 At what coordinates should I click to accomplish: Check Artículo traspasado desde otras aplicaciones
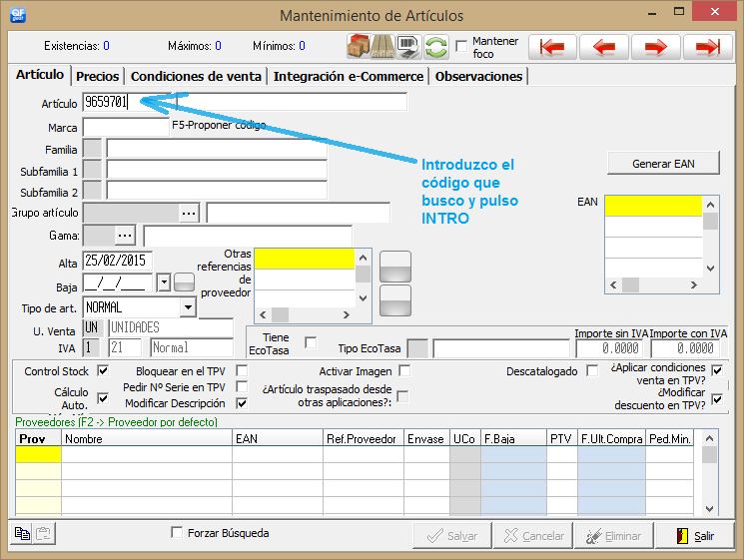pyautogui.click(x=402, y=396)
